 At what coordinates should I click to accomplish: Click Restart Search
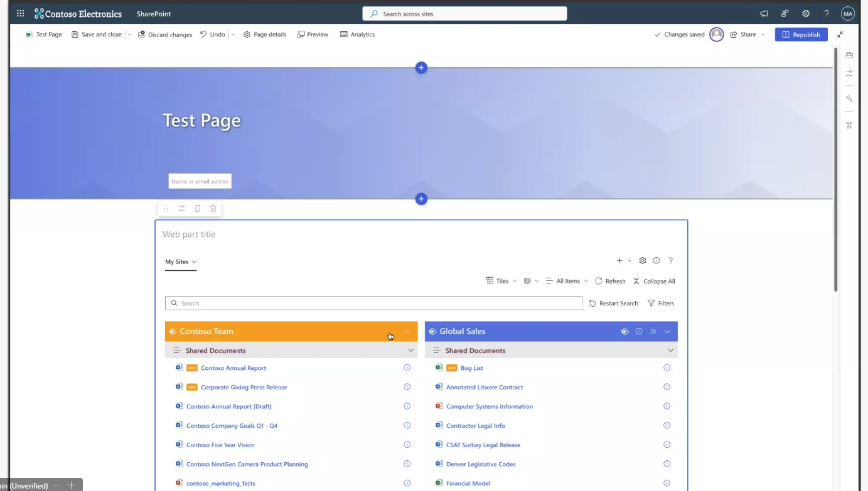tap(613, 303)
